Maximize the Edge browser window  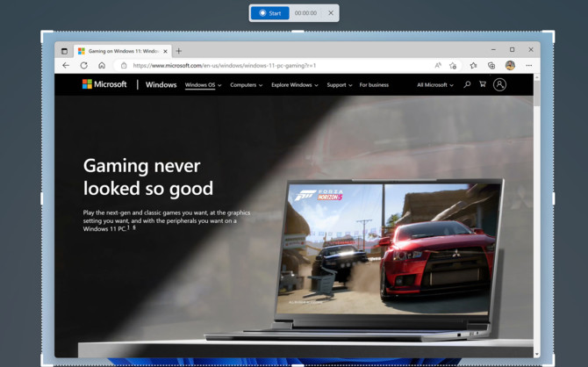[512, 49]
